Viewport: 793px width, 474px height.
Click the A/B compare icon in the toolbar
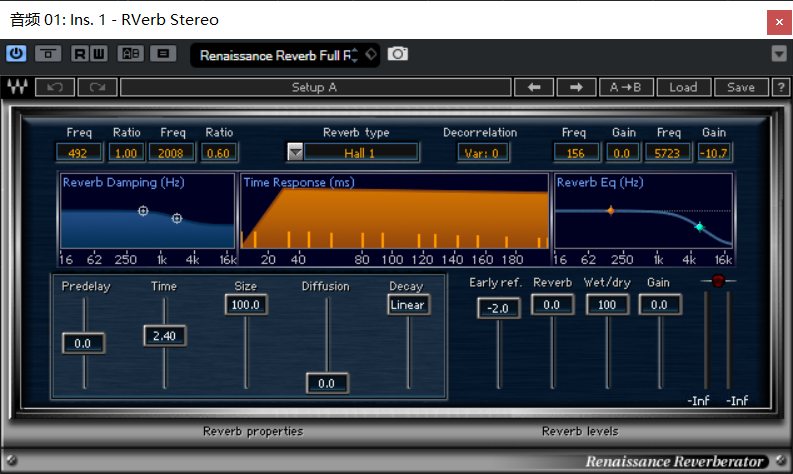pos(131,54)
